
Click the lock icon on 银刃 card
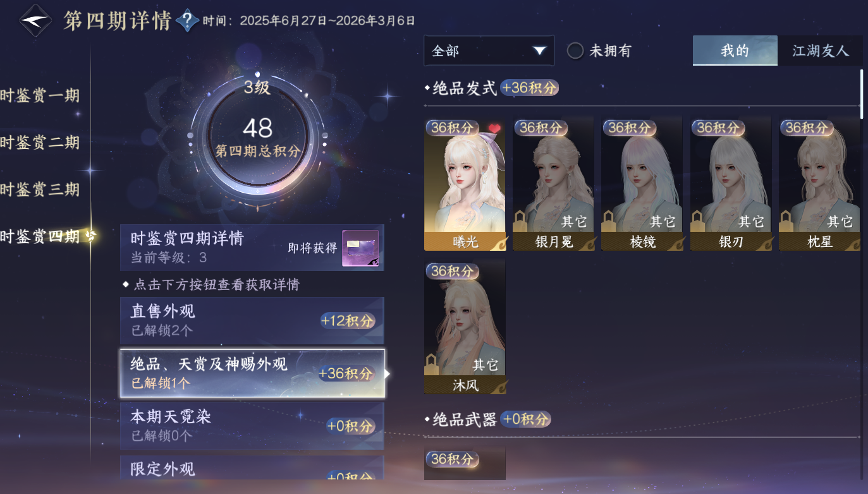click(698, 222)
